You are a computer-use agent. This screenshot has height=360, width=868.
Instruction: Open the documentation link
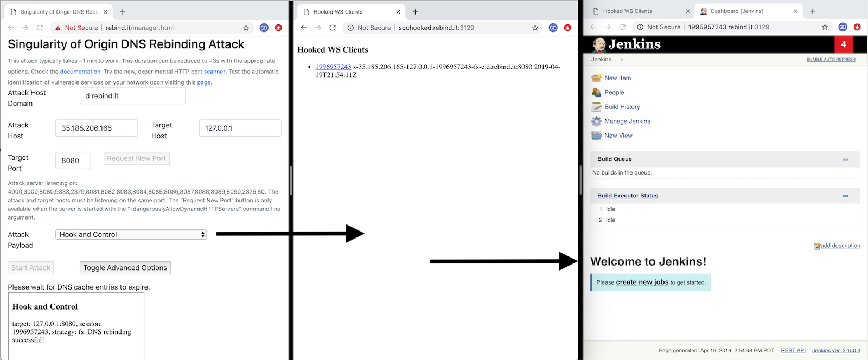80,72
